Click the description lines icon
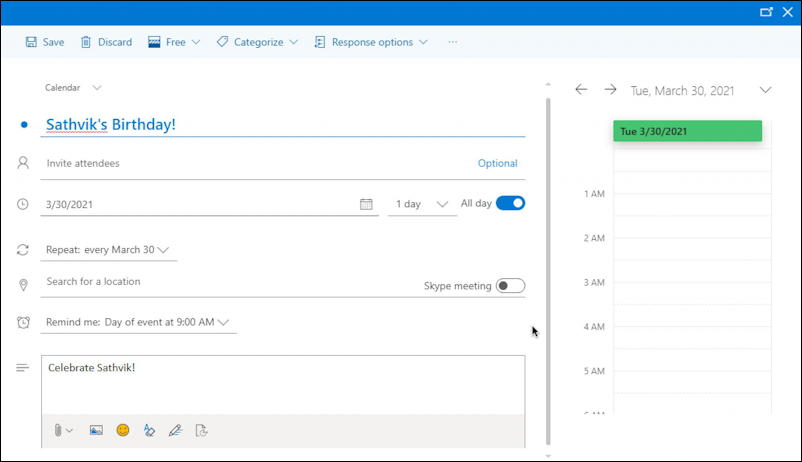Viewport: 802px width, 462px height. [x=23, y=367]
